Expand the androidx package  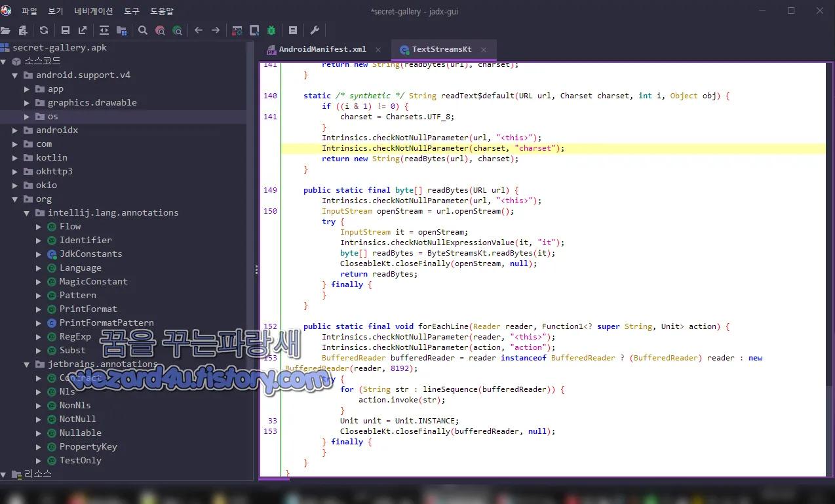click(15, 130)
